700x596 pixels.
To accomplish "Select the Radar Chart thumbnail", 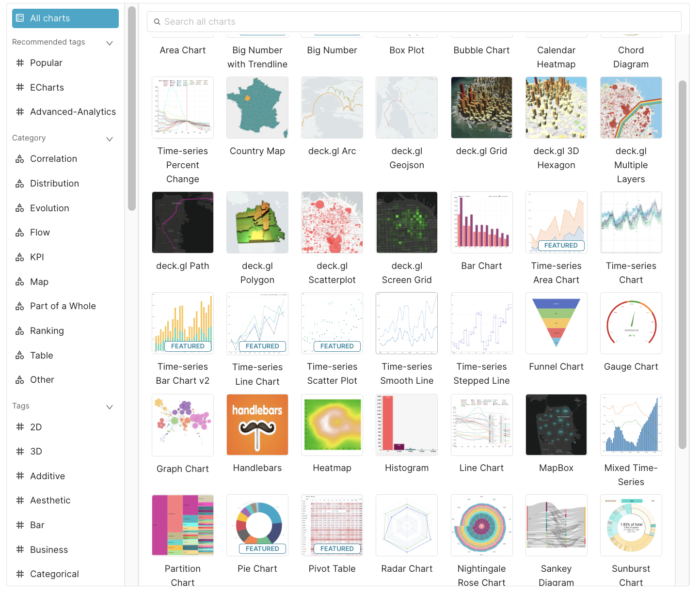I will coord(407,525).
